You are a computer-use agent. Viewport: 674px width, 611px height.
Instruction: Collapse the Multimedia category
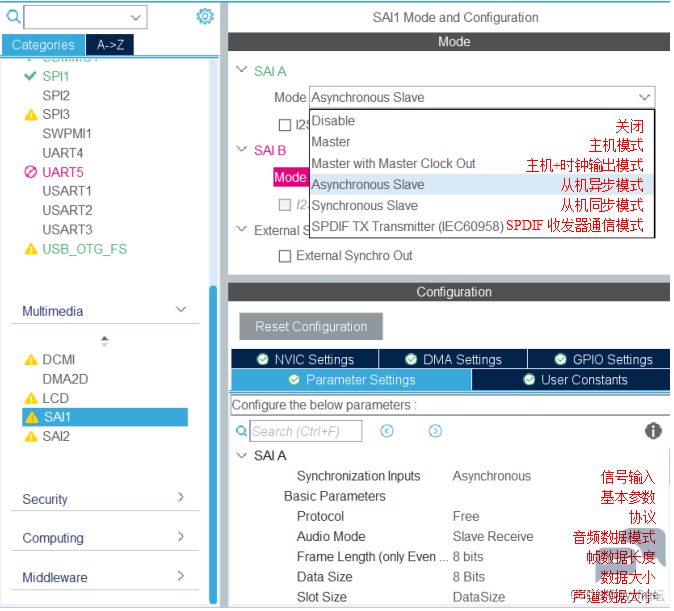click(181, 311)
